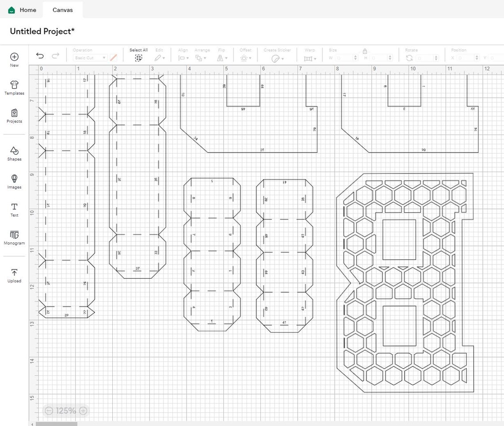The height and width of the screenshot is (426, 504).
Task: Zoom in with the plus button
Action: tap(83, 411)
